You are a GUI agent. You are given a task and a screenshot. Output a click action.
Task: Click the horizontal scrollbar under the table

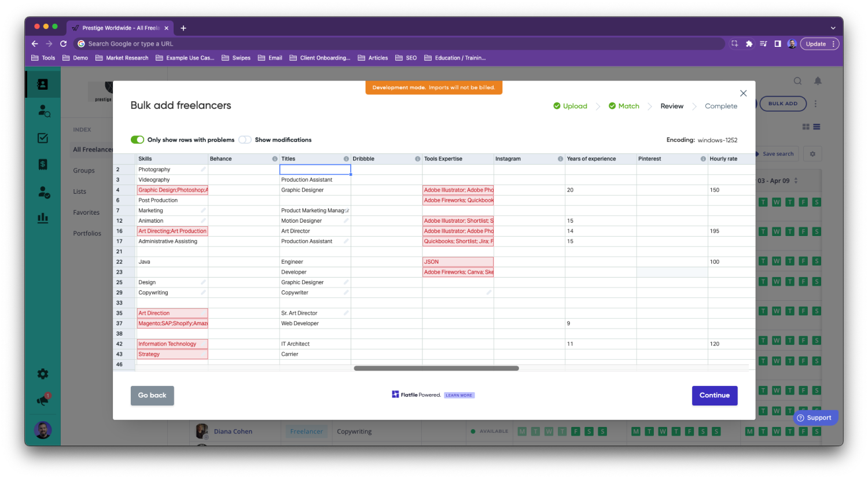436,369
